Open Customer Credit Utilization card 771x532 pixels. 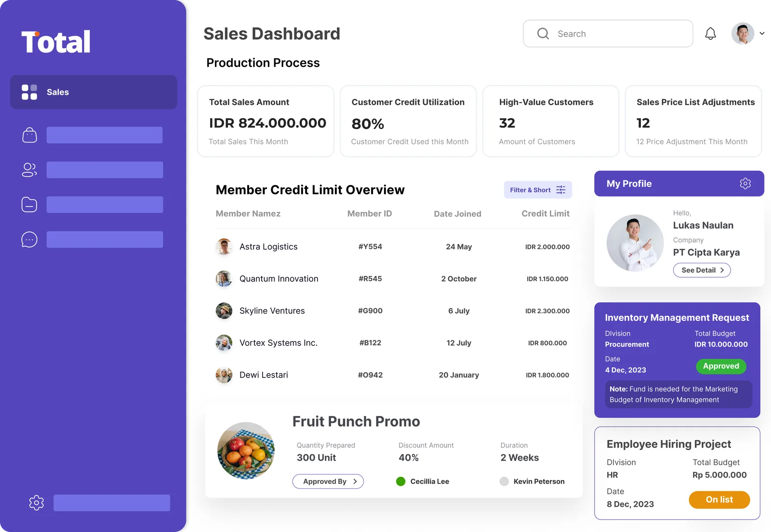(408, 121)
